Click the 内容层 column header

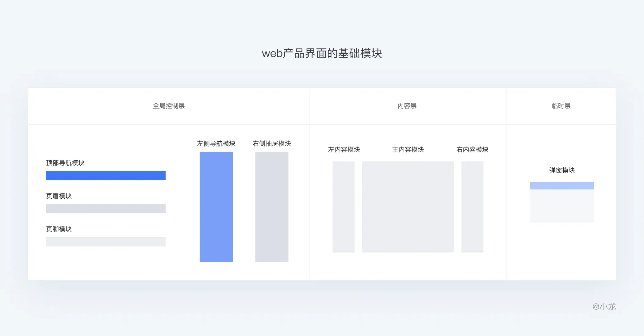point(407,106)
